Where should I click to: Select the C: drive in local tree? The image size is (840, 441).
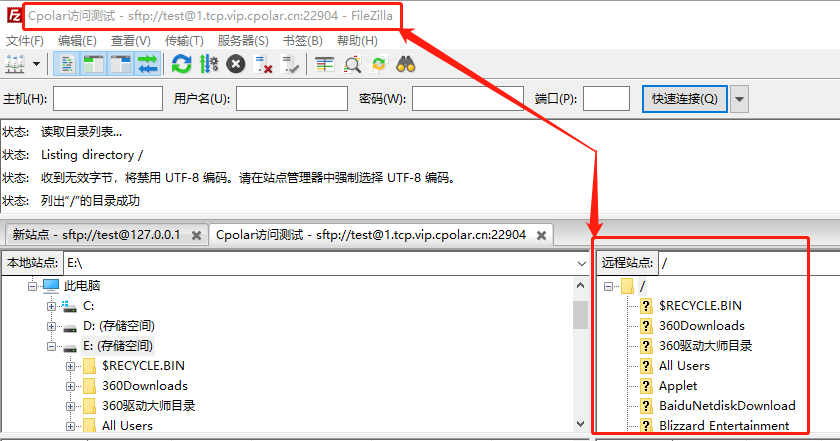coord(88,306)
